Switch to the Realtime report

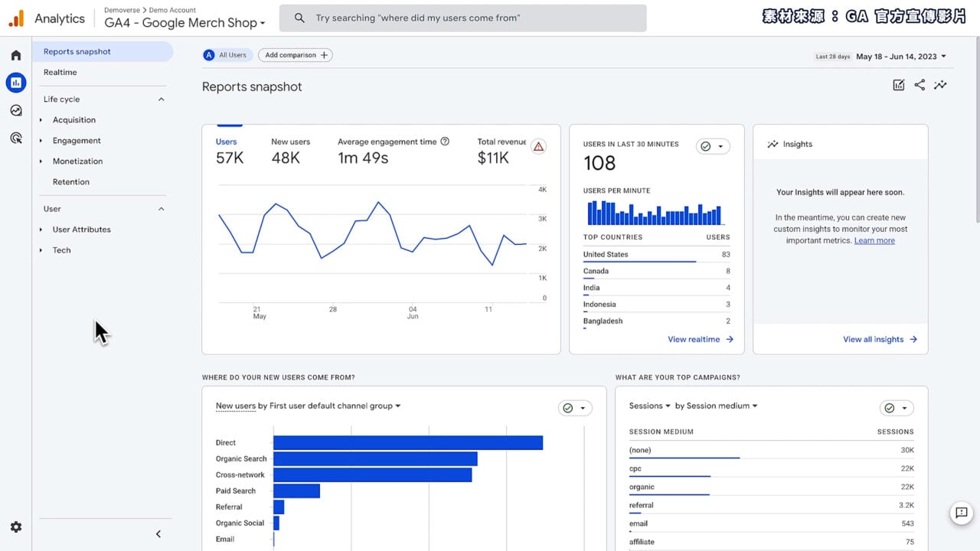coord(60,72)
